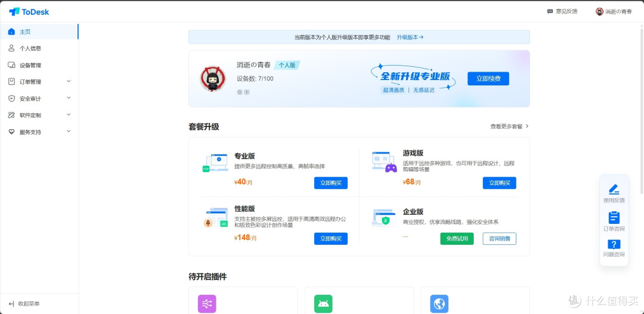Click the 个人信息 person icon

pos(11,48)
